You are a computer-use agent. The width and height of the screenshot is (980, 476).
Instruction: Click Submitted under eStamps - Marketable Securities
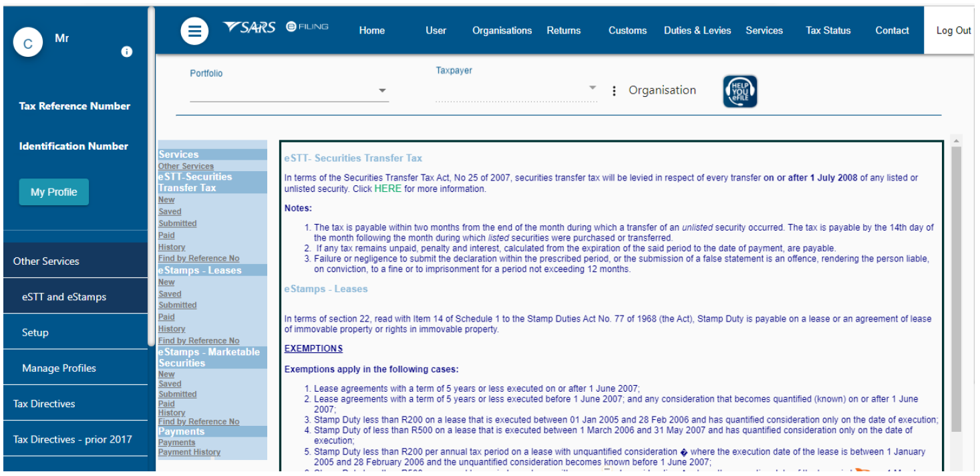pos(177,394)
